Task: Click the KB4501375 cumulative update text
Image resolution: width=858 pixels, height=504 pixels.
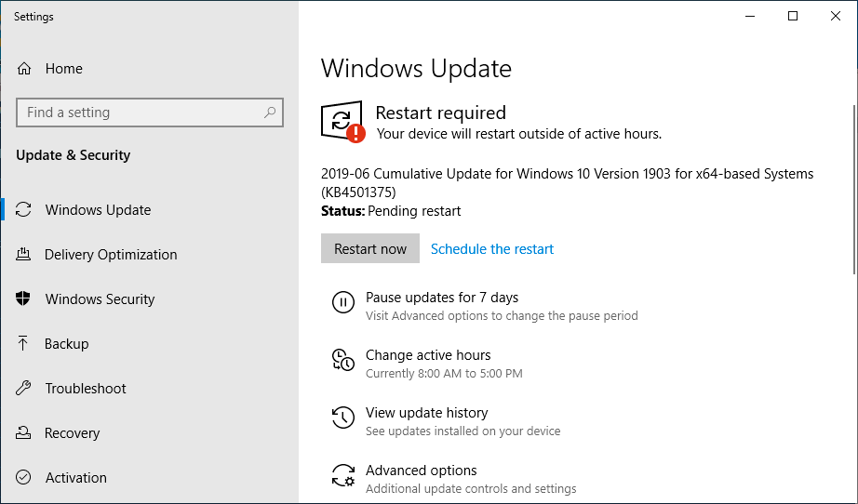Action: pos(567,182)
